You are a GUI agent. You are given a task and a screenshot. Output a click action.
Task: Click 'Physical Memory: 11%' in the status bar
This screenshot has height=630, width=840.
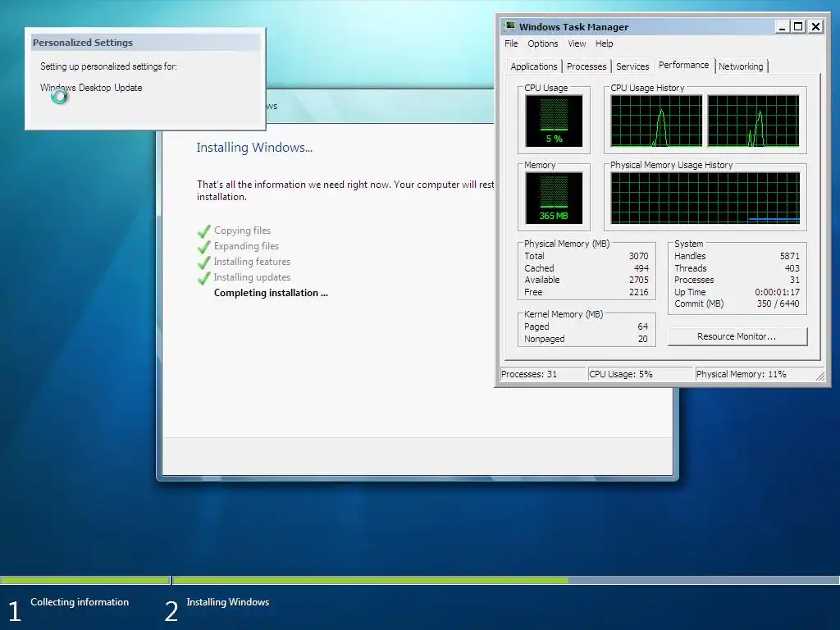click(x=741, y=374)
